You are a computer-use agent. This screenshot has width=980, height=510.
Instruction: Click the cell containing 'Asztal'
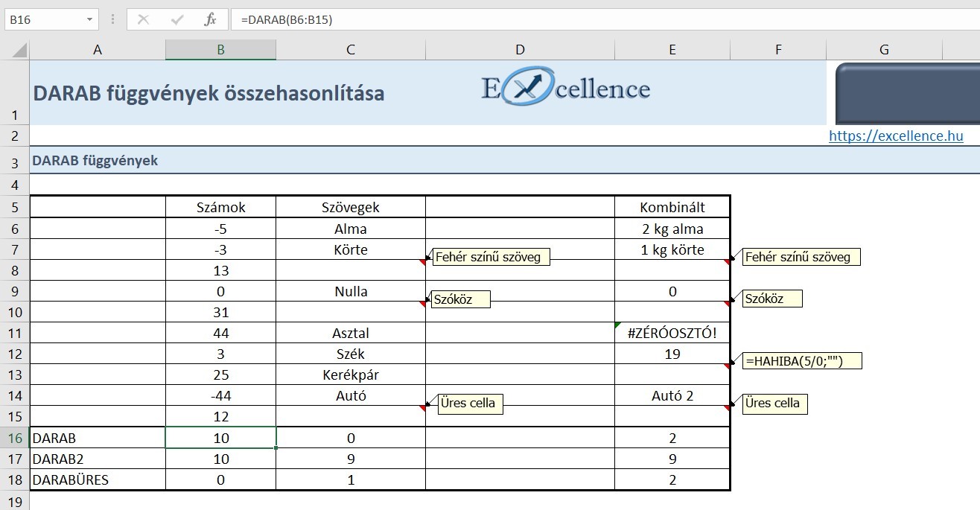tap(351, 333)
